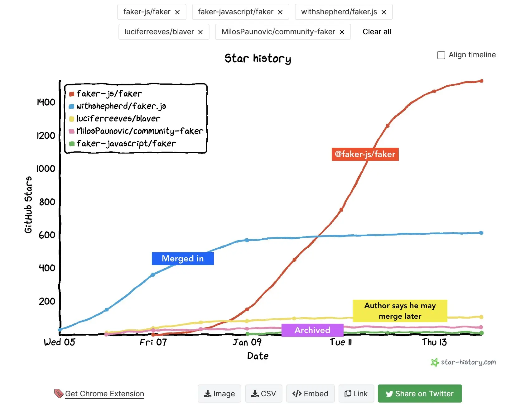530x420 pixels.
Task: Remove withshepherd/faker.js using the x icon
Action: point(384,12)
